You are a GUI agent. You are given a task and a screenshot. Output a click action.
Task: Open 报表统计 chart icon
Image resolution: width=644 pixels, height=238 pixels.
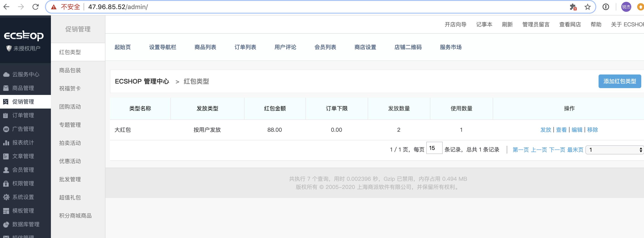click(x=6, y=143)
